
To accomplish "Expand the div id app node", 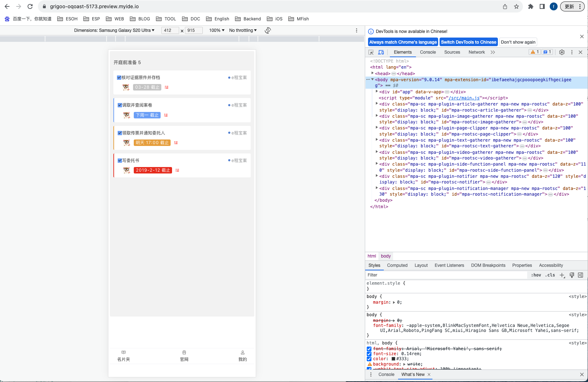I will point(377,92).
